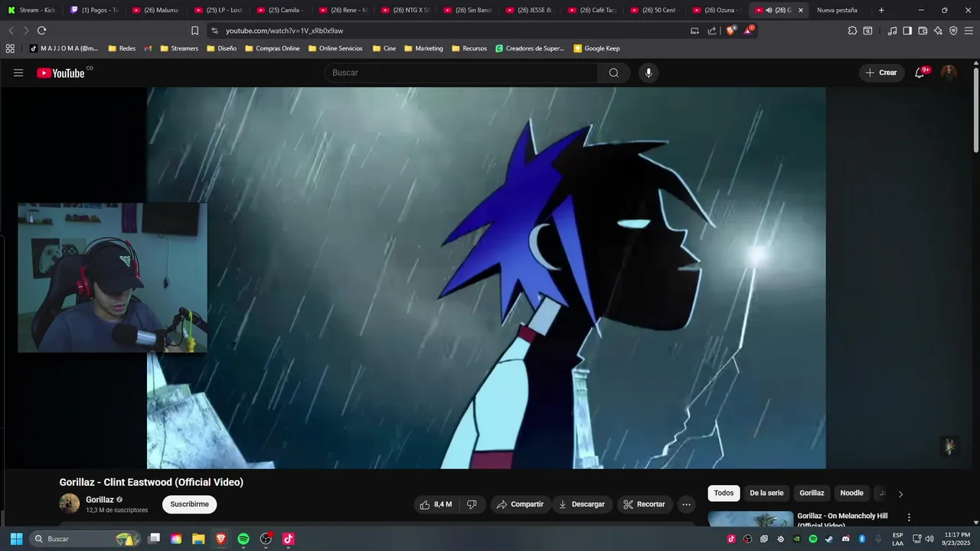Switch to the (26) Maluma tab

[x=156, y=10]
